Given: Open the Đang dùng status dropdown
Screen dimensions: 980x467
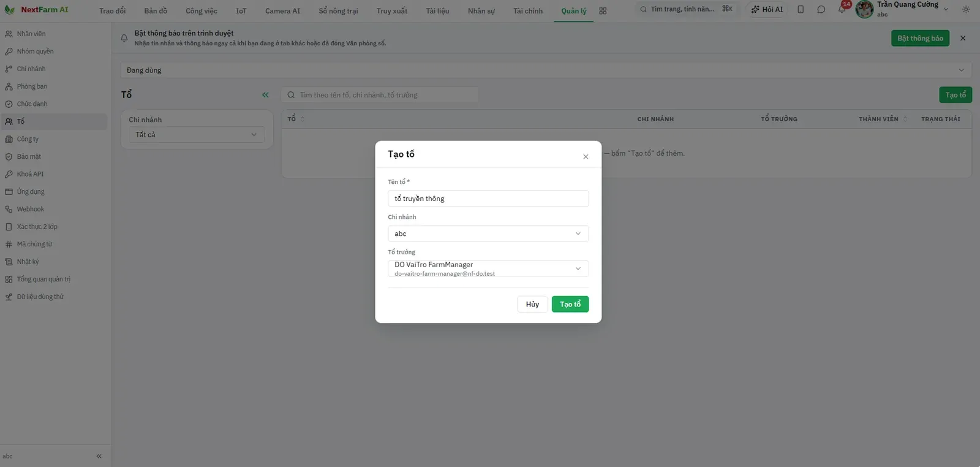Looking at the screenshot, I should click(x=545, y=70).
